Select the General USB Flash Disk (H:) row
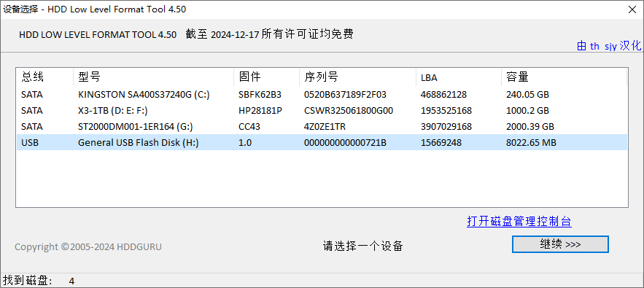 tap(322, 143)
